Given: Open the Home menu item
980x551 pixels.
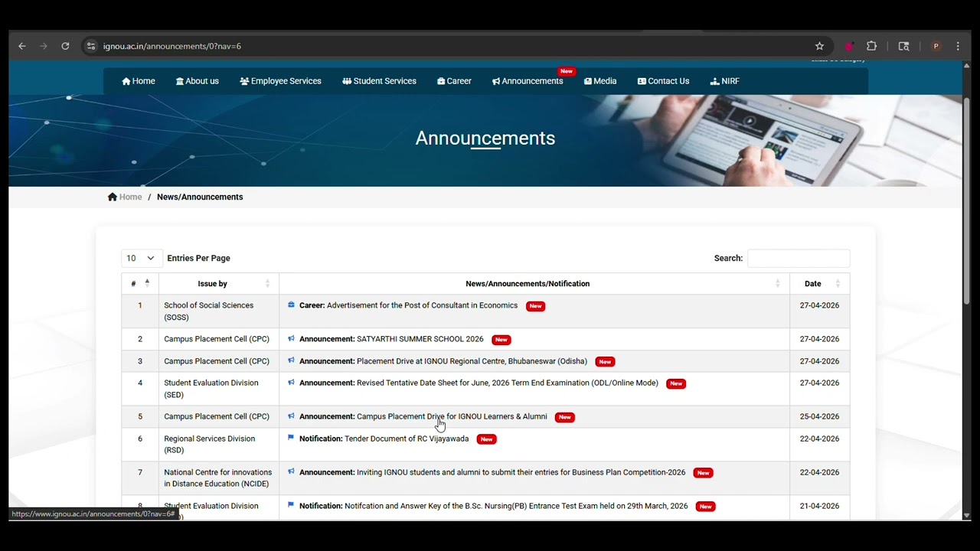Looking at the screenshot, I should pos(139,81).
